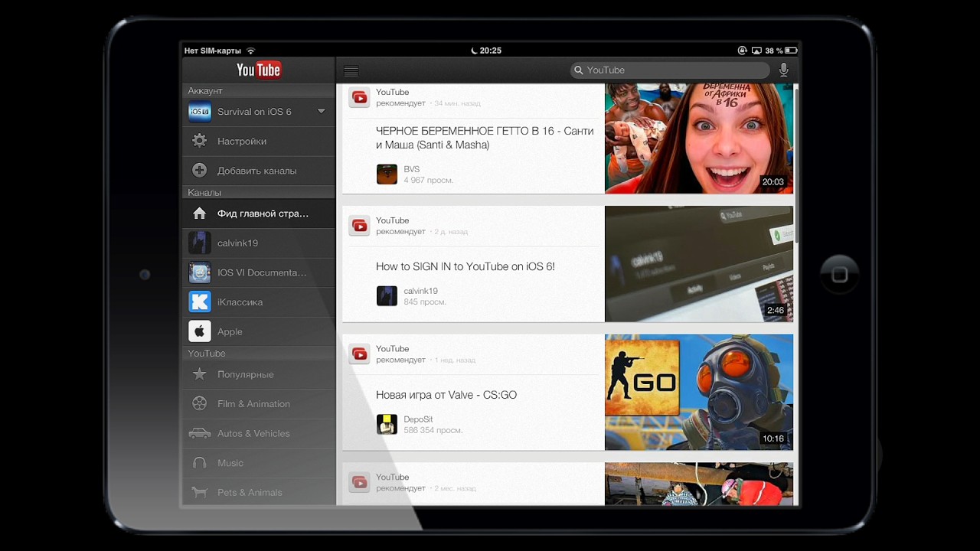
Task: Click the Популярные star icon
Action: (x=199, y=374)
